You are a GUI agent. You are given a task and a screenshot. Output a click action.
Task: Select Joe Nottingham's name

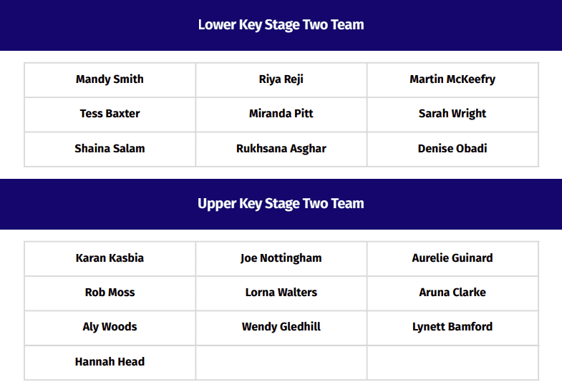click(x=281, y=258)
